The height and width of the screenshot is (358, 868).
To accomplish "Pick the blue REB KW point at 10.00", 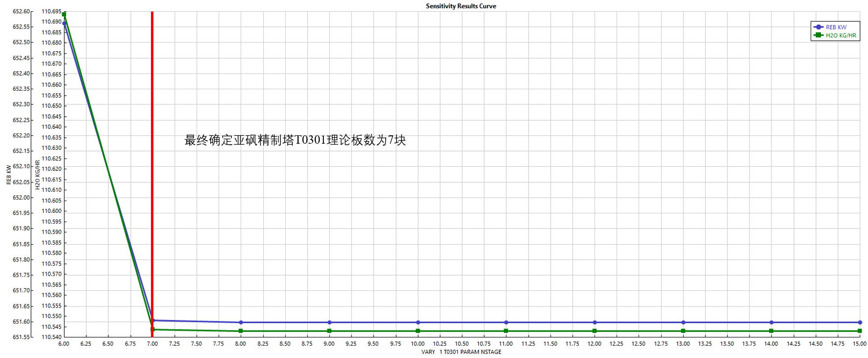I will (418, 323).
